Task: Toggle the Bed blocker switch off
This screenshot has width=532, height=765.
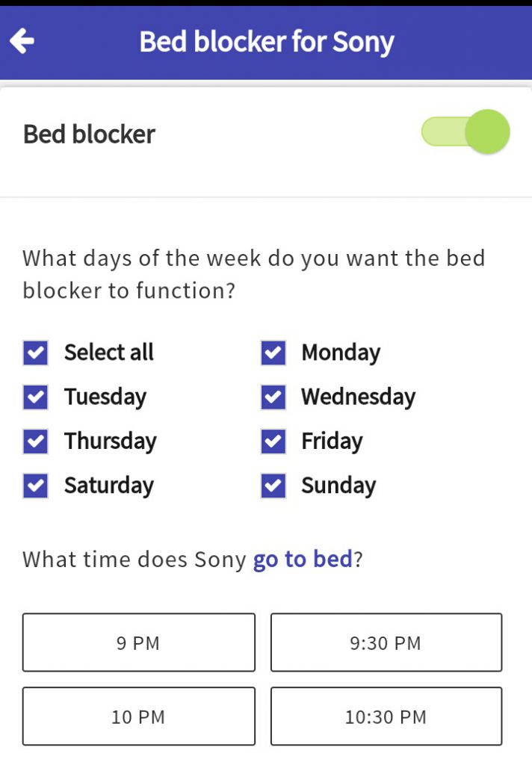Action: 465,133
